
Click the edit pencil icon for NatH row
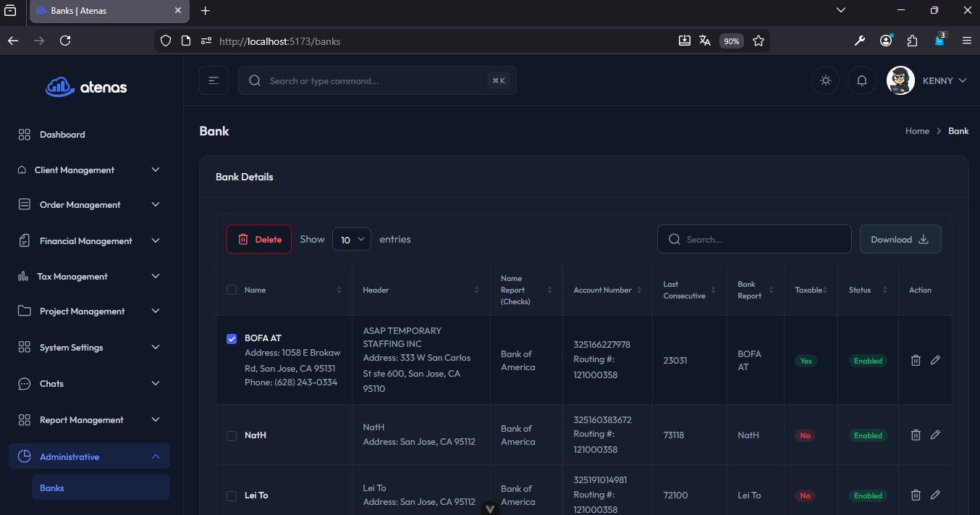[935, 435]
